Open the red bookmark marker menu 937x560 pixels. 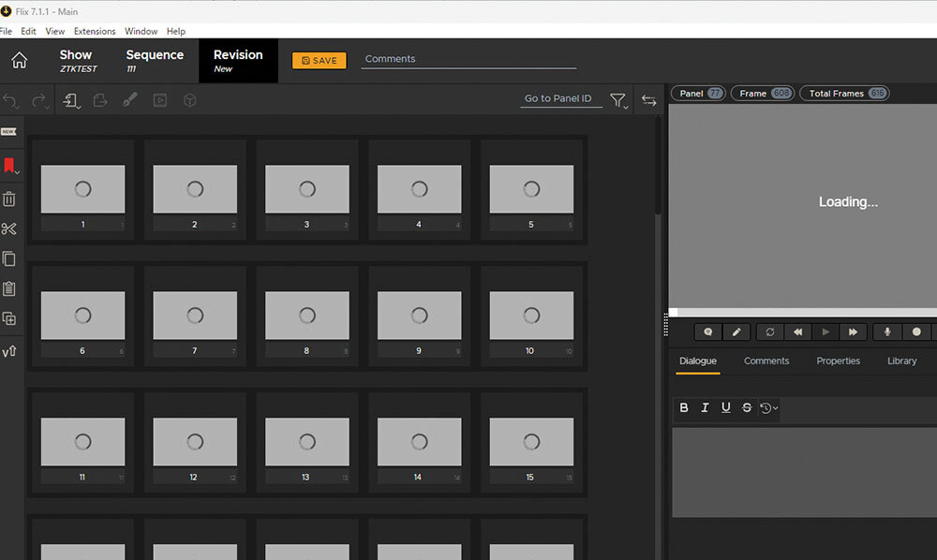10,166
